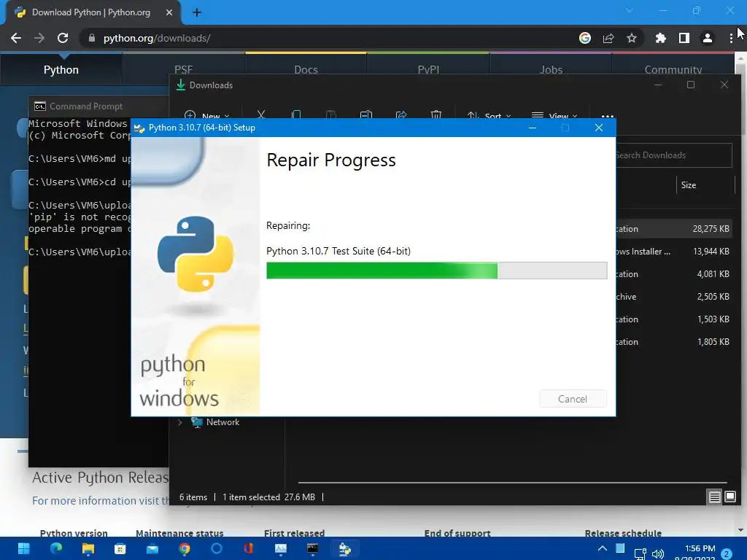Image resolution: width=747 pixels, height=560 pixels.
Task: Close the Download Python tab
Action: (x=169, y=12)
